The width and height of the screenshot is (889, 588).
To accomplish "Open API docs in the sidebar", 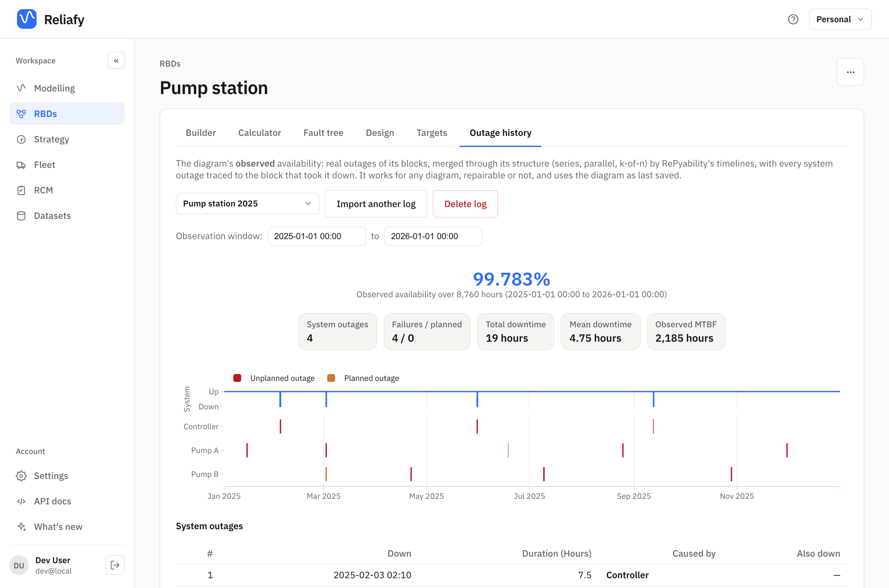I will click(x=67, y=501).
